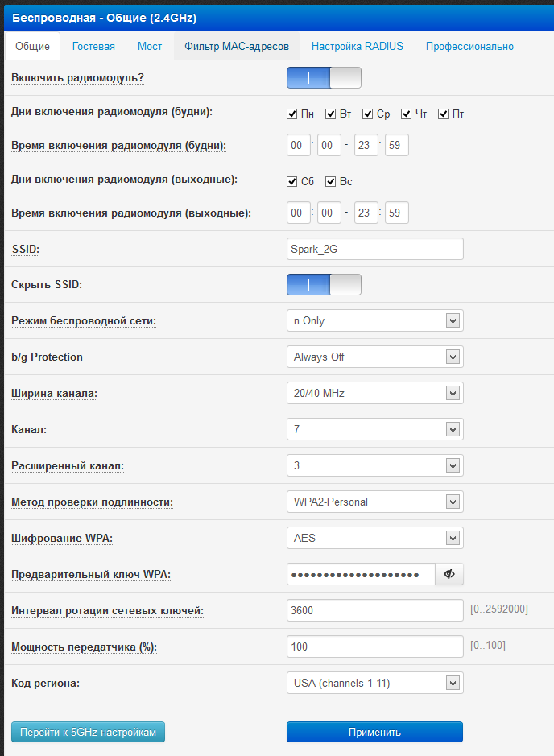Open the 'Фильтр MAC-адресов' tab
This screenshot has height=756, width=554.
[x=237, y=47]
